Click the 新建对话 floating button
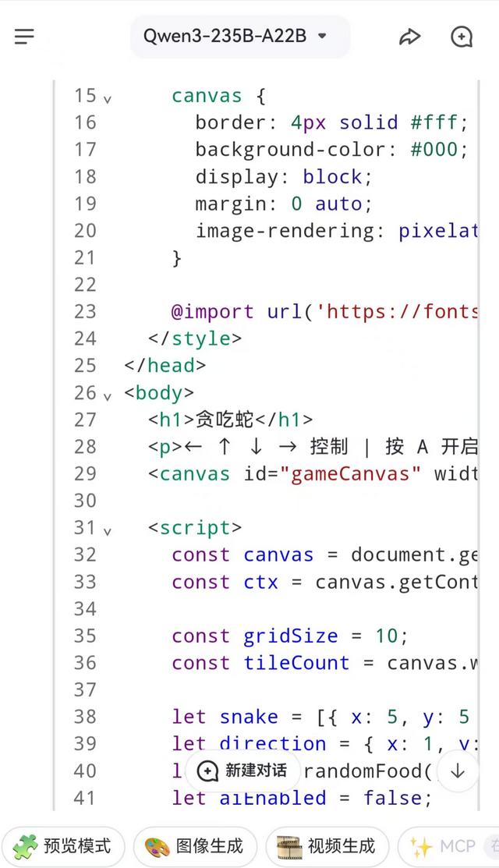Viewport: 499px width, 868px height. point(242,771)
